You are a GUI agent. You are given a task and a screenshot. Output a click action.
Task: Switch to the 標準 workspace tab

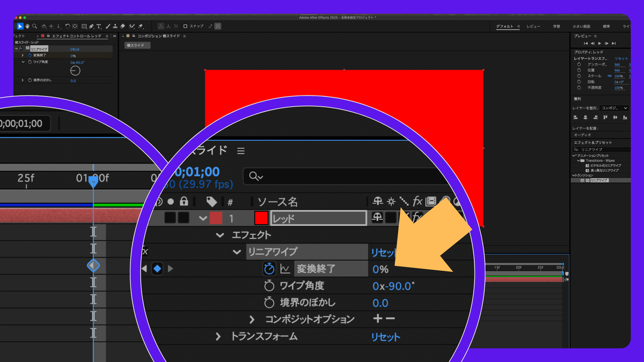[x=606, y=26]
